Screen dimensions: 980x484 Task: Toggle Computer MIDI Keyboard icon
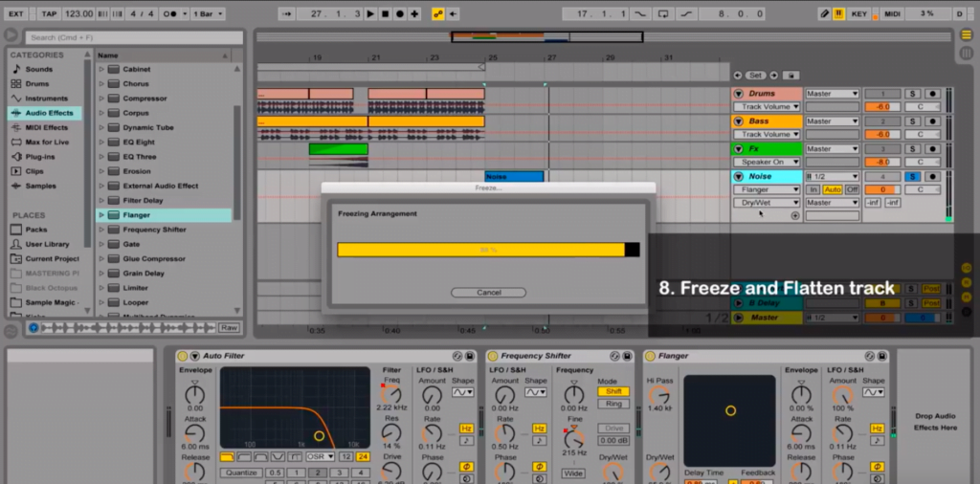pos(838,13)
